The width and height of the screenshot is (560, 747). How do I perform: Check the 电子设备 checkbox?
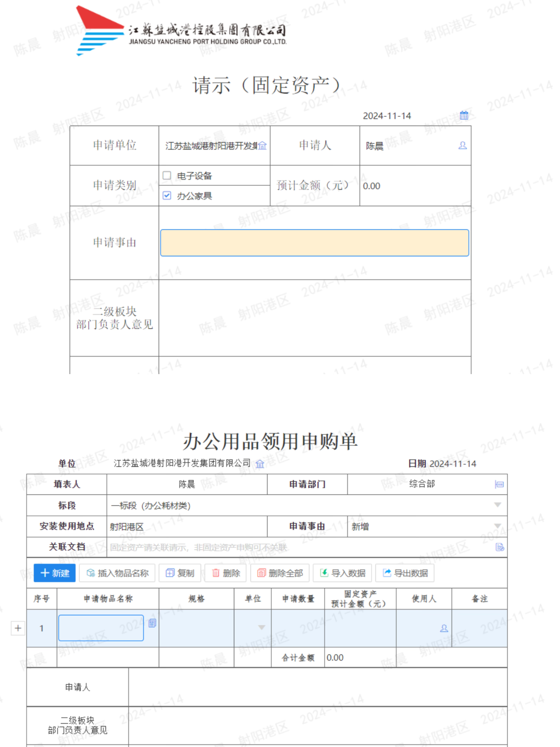167,176
